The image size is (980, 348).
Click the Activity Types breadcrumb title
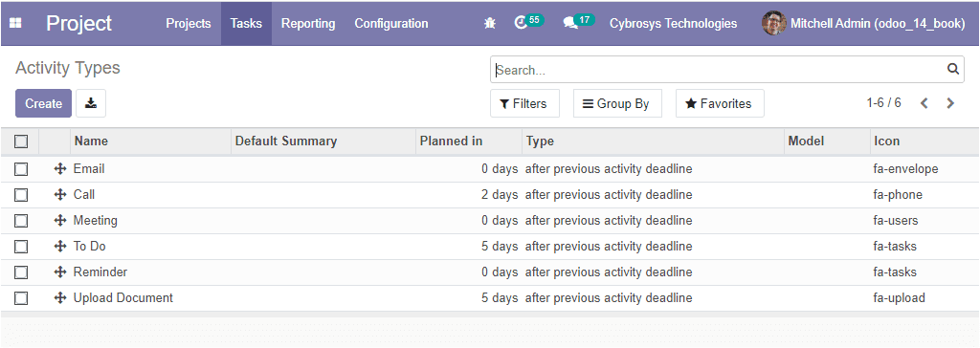pos(68,68)
